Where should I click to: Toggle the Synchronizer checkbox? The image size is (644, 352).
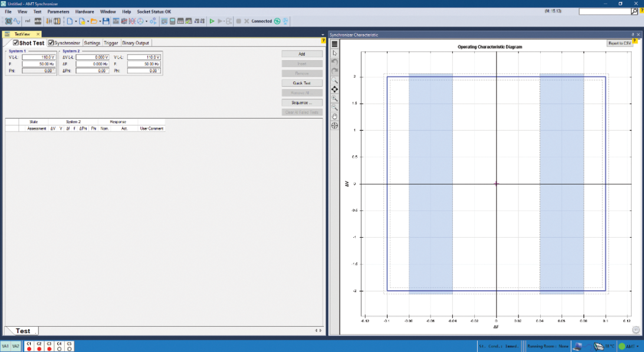51,43
